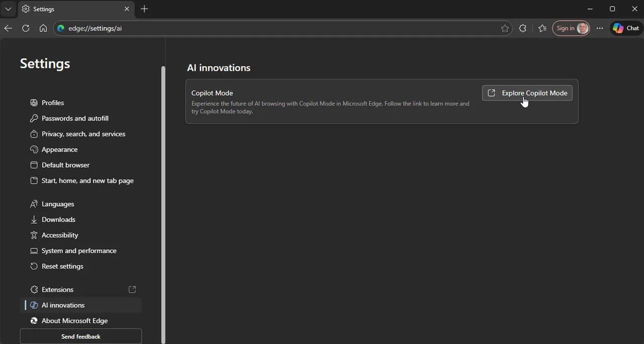644x344 pixels.
Task: Click the Copilot Mode title text
Action: pyautogui.click(x=212, y=93)
